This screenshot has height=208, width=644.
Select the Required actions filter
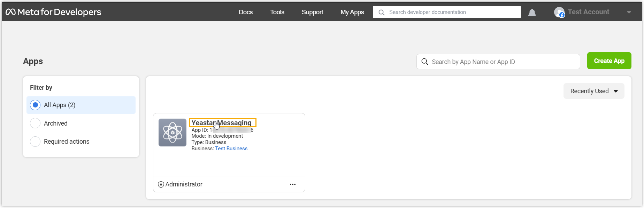pyautogui.click(x=36, y=142)
